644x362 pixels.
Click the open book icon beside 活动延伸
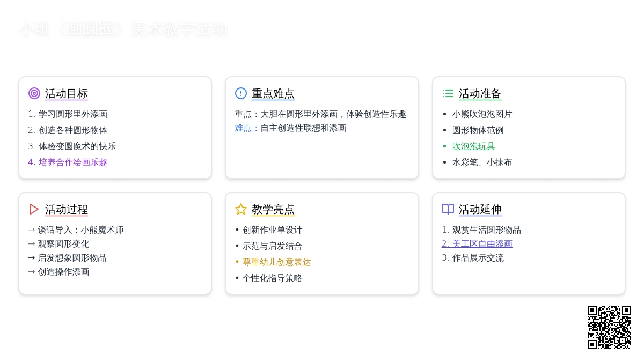click(x=448, y=209)
